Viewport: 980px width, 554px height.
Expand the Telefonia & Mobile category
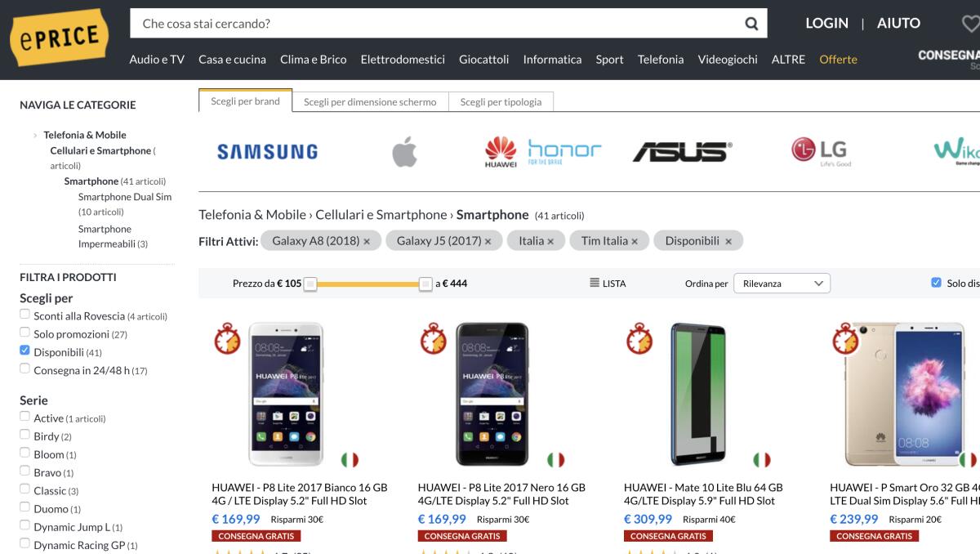[34, 134]
